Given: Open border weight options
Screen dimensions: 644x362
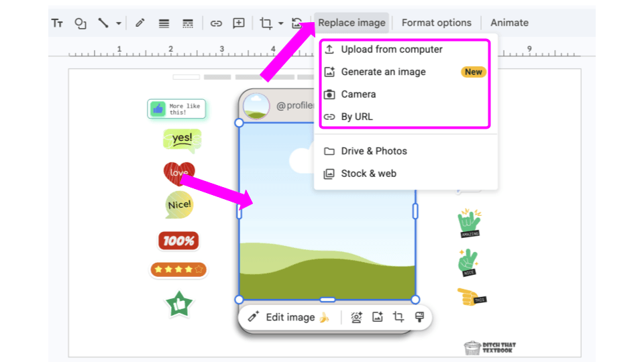Looking at the screenshot, I should [x=164, y=23].
